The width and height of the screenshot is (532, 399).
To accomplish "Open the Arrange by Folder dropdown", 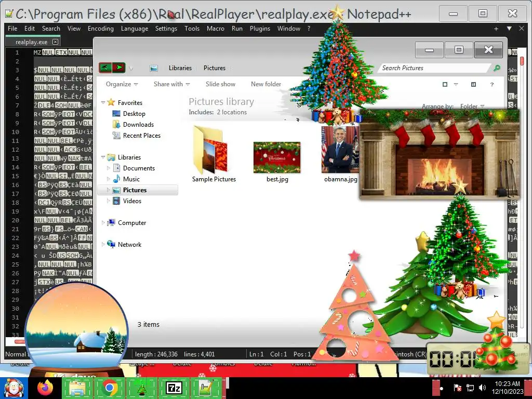I will 472,106.
